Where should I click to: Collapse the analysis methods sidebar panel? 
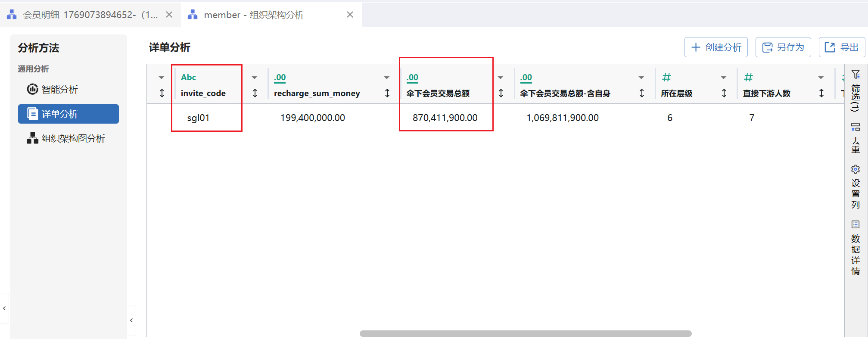pyautogui.click(x=131, y=320)
